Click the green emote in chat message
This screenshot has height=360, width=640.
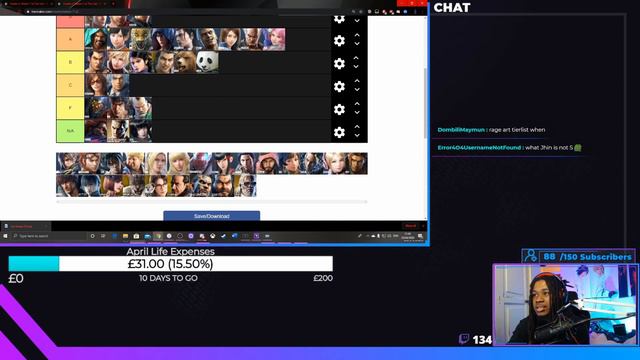pyautogui.click(x=578, y=147)
